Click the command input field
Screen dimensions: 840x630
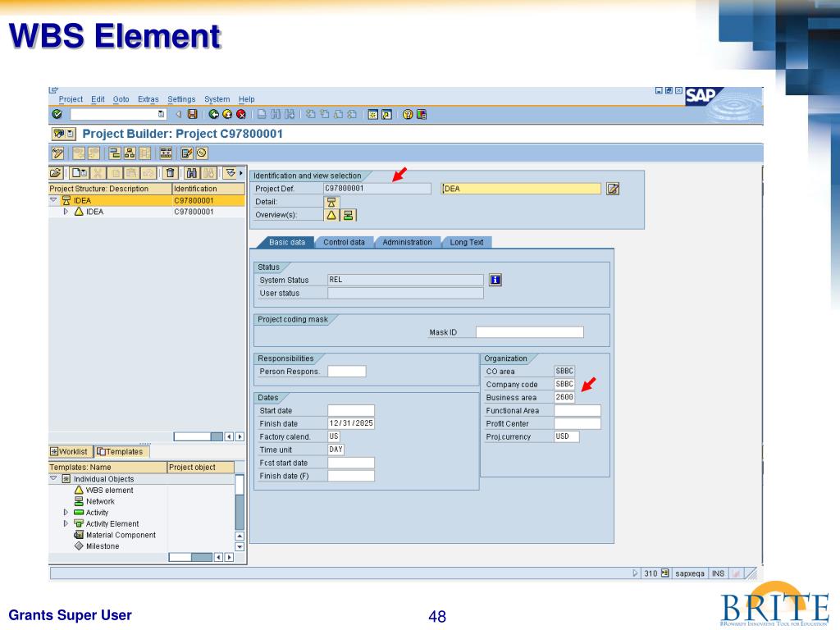click(118, 114)
